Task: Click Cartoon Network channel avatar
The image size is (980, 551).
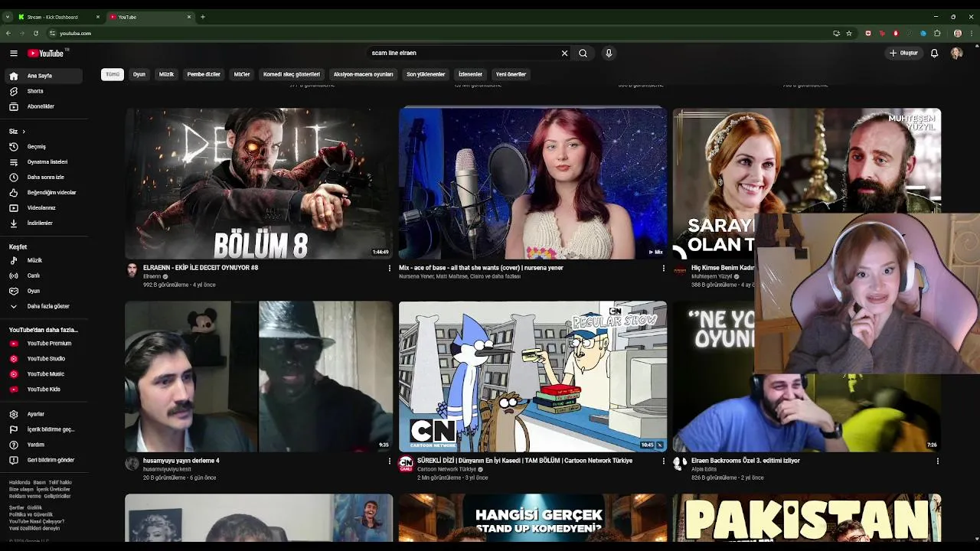Action: click(x=406, y=464)
